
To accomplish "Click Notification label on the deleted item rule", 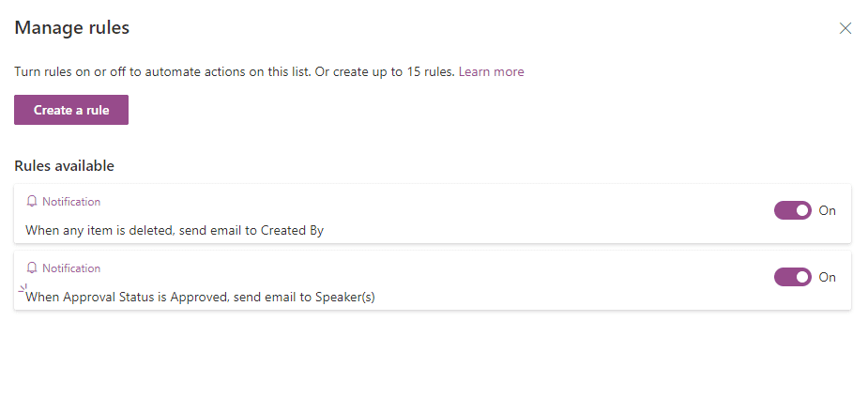I will coord(71,202).
